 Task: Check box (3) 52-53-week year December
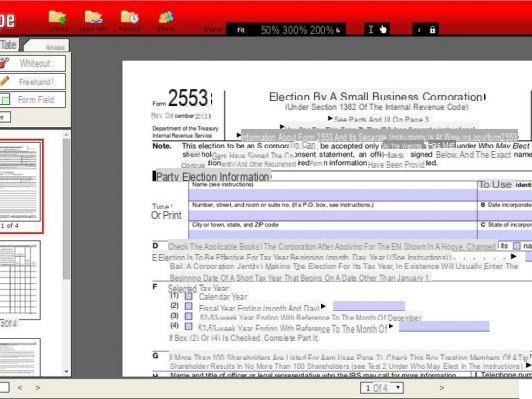188,316
